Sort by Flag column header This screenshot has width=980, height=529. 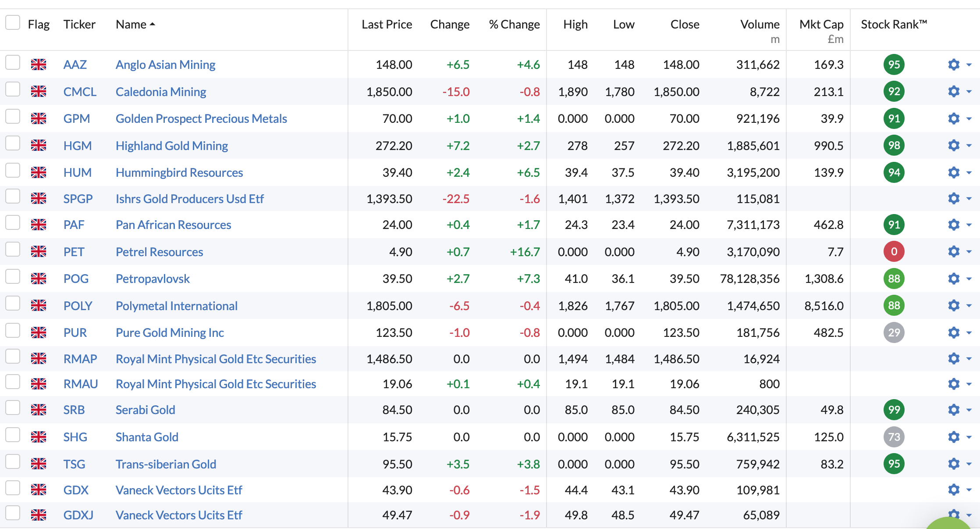point(39,25)
